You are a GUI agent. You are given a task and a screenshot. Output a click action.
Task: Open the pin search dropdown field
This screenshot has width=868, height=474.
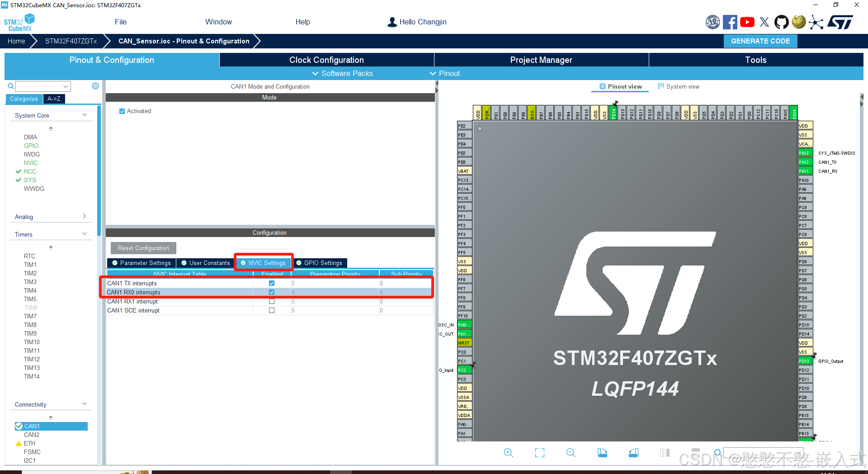tap(763, 453)
